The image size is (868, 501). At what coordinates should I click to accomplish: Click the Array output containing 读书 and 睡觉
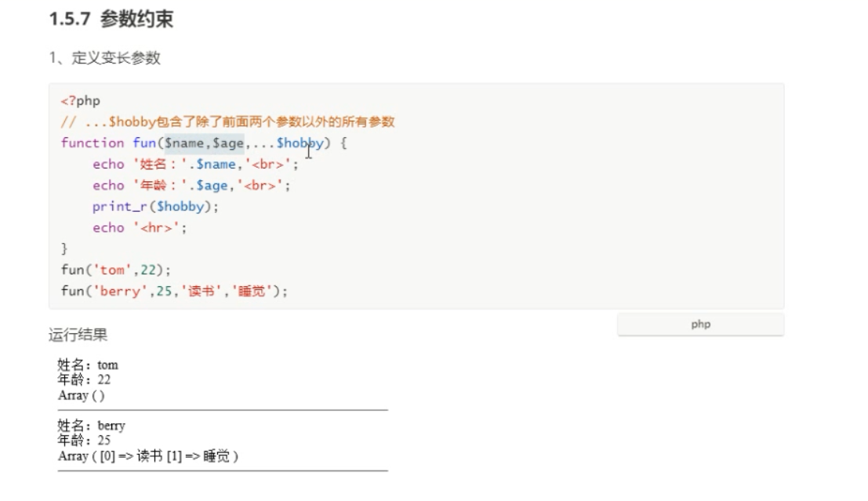[148, 456]
